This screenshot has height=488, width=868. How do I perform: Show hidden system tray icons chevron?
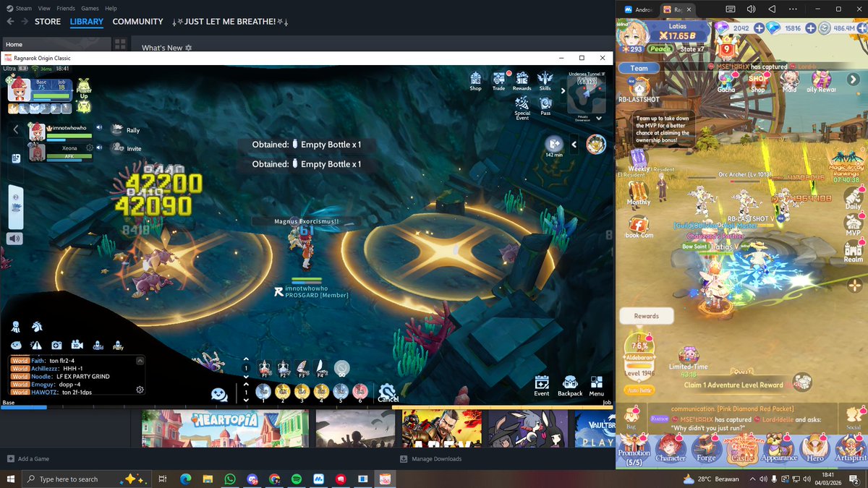pos(754,479)
